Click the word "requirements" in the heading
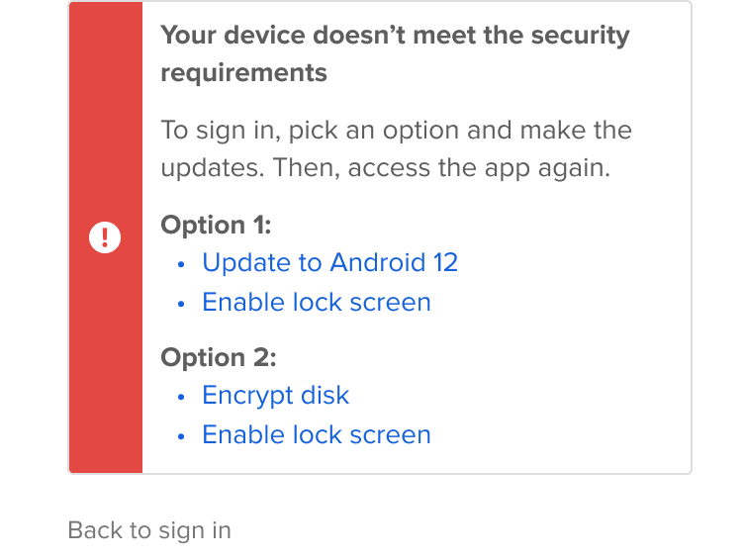744x560 pixels. pyautogui.click(x=243, y=73)
